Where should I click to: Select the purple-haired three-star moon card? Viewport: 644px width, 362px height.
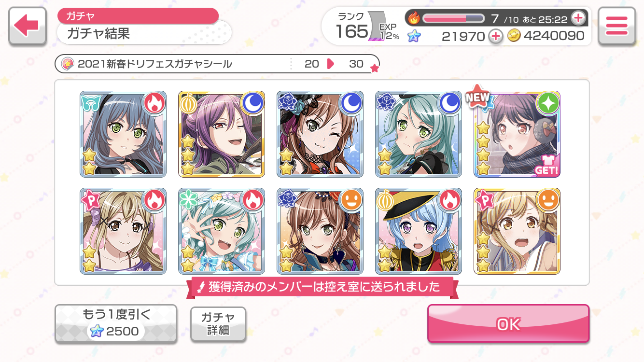pos(222,134)
